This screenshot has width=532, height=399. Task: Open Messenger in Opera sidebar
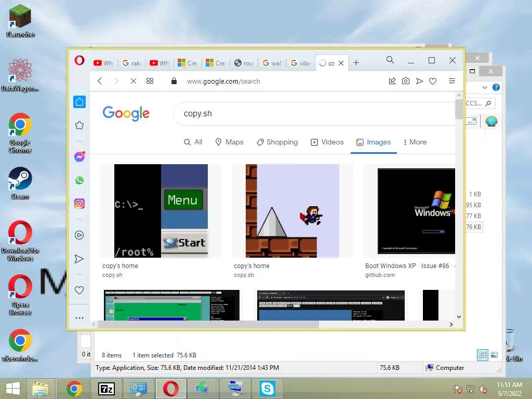(79, 157)
